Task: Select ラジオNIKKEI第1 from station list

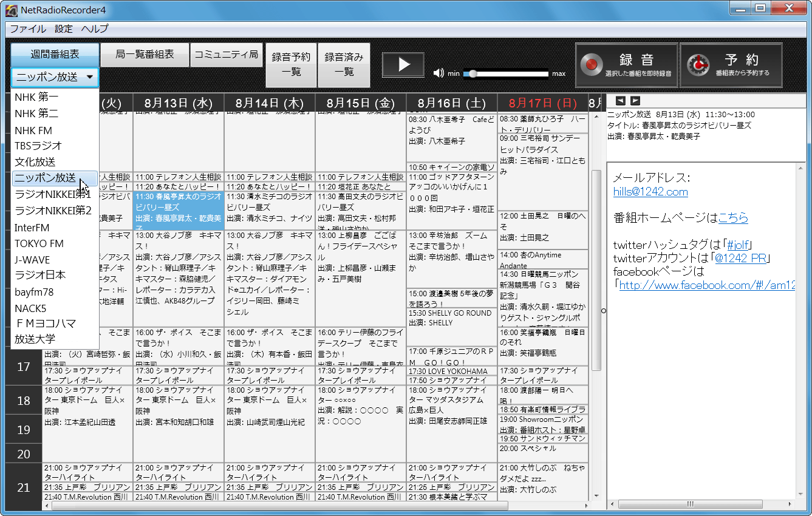Action: (55, 195)
